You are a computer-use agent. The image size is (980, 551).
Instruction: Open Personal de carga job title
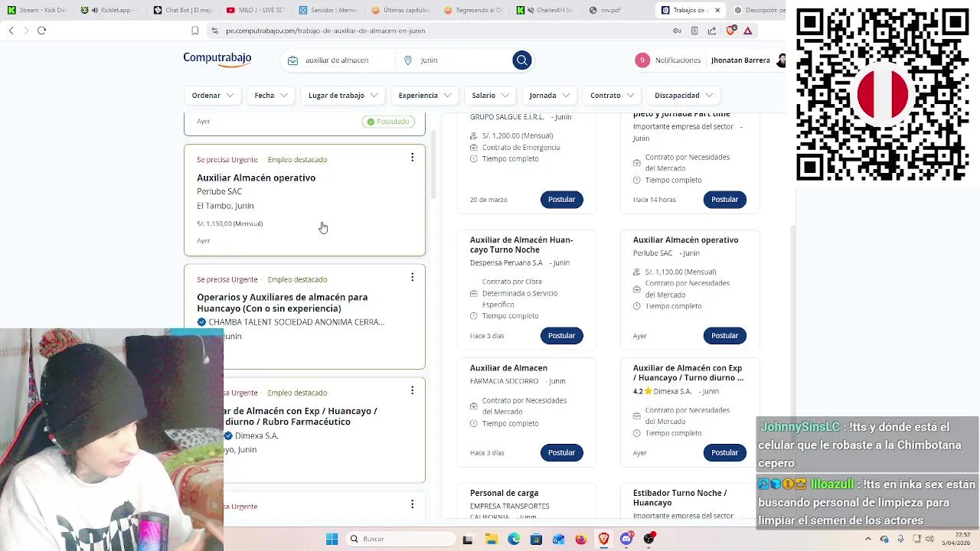[504, 493]
